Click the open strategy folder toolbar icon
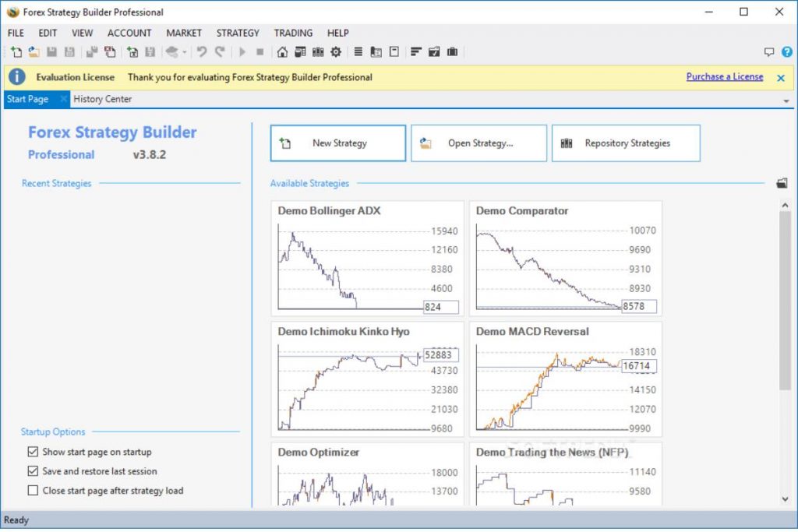 point(34,52)
